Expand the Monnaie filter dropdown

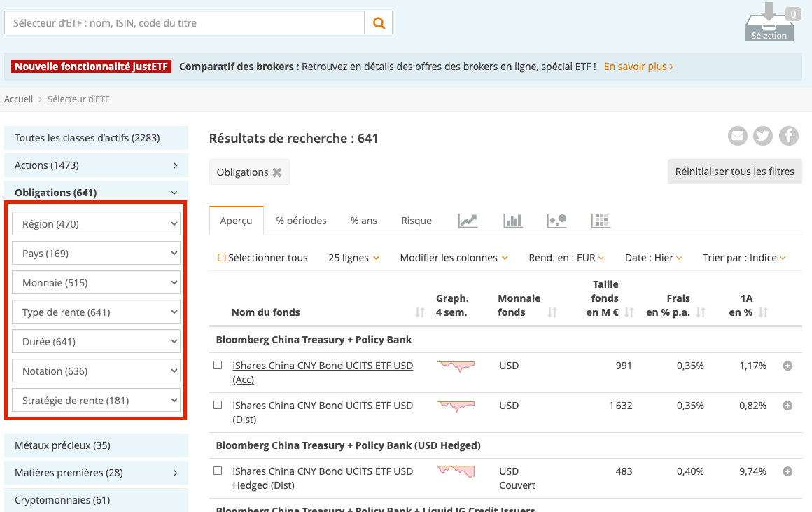(x=97, y=283)
